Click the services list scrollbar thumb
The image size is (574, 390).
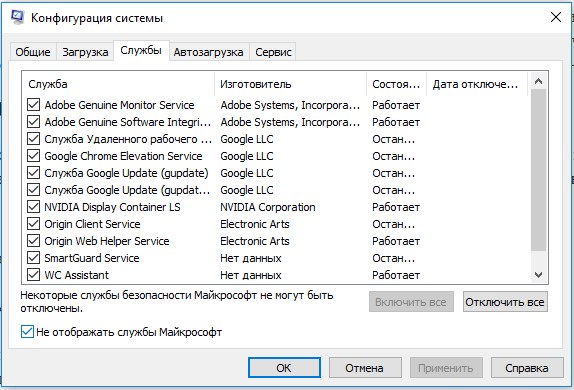538,170
